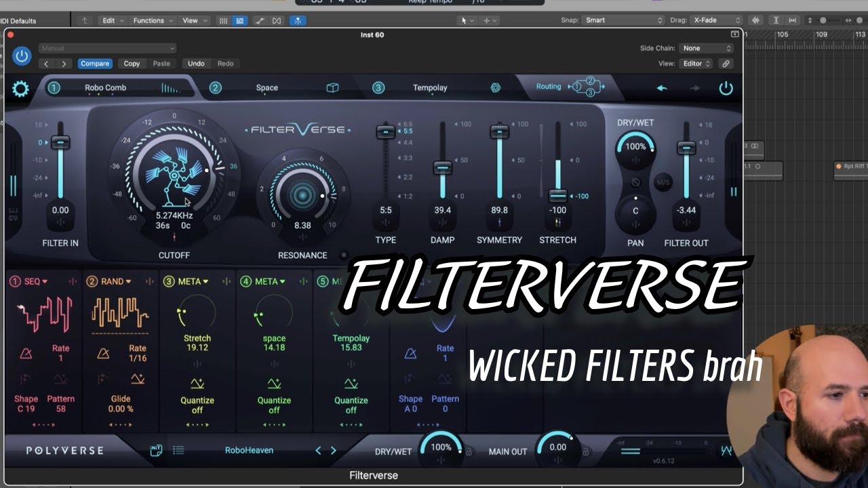The width and height of the screenshot is (868, 488).
Task: Select the Space filter tab
Action: [267, 87]
